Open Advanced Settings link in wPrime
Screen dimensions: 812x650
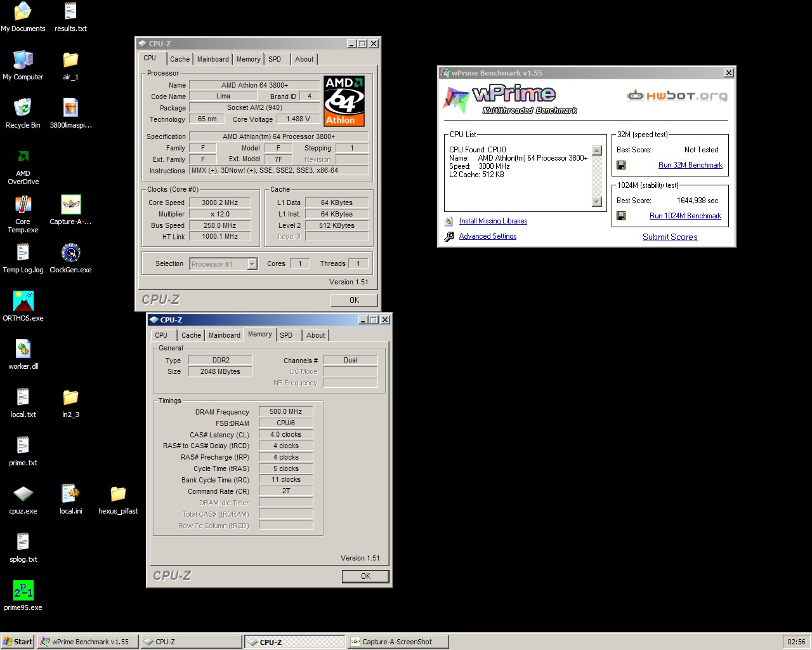click(487, 236)
